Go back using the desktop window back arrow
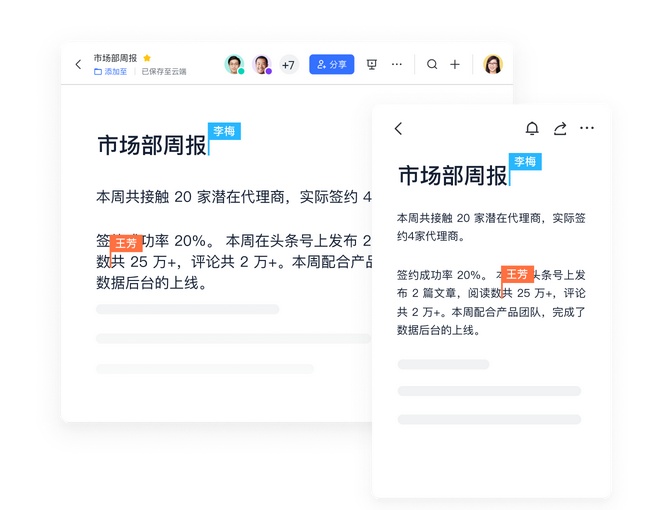The width and height of the screenshot is (665, 510). 78,64
